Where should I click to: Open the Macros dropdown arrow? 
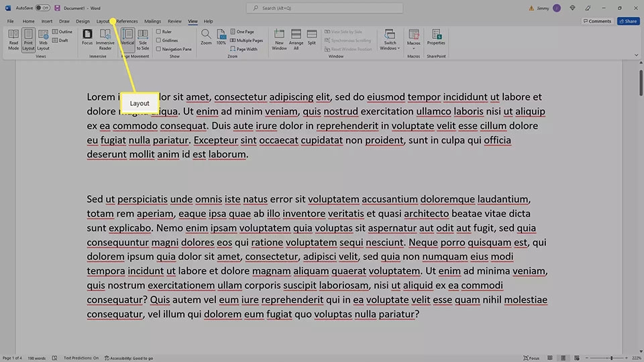tap(414, 48)
